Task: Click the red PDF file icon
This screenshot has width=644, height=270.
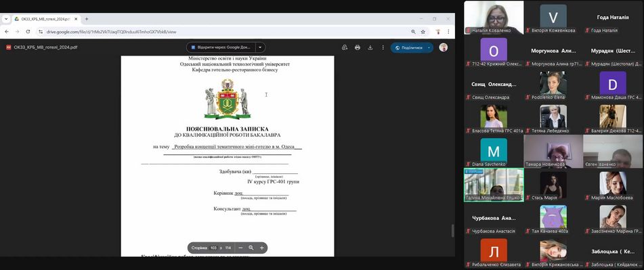Action: click(x=8, y=47)
